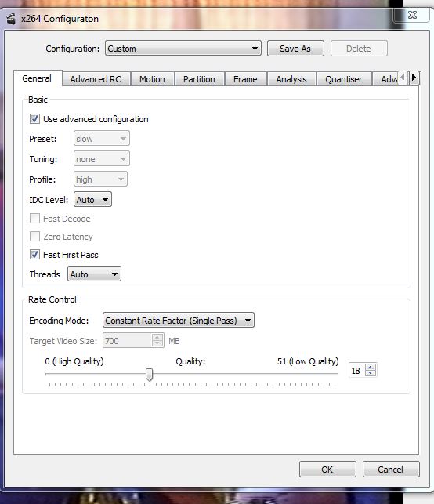Image resolution: width=434 pixels, height=504 pixels.
Task: Uncheck Use advanced configuration
Action: coord(34,119)
